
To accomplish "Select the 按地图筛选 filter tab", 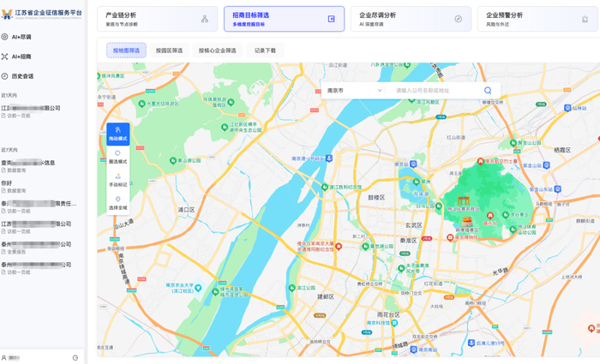I will pos(126,51).
